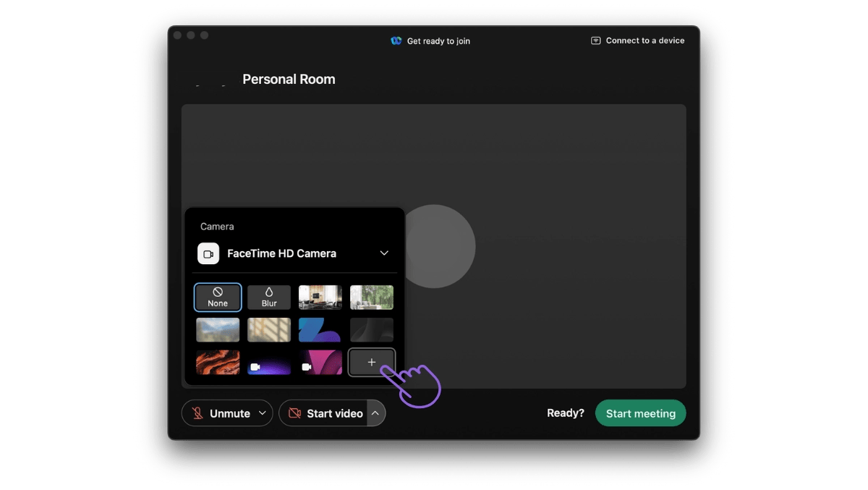Click the muted microphone icon on Unmute button

[196, 413]
